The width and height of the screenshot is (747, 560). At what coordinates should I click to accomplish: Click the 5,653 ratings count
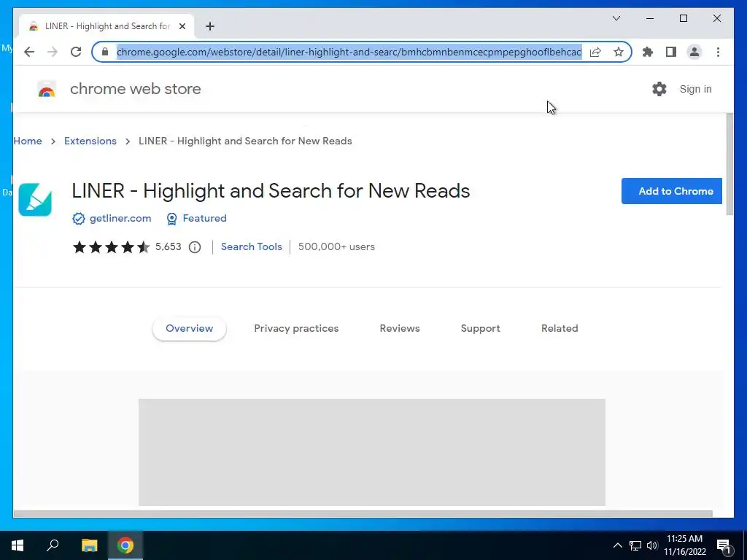[x=169, y=247]
